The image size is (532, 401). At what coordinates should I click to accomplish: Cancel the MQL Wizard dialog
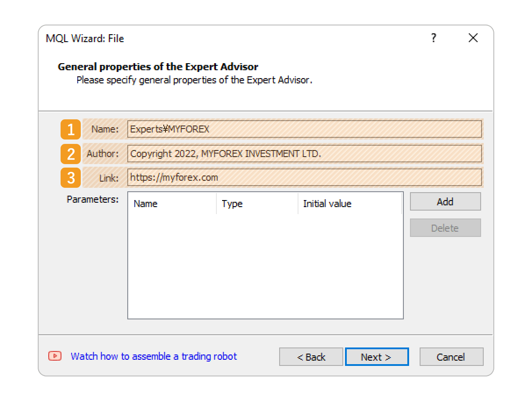pyautogui.click(x=451, y=357)
